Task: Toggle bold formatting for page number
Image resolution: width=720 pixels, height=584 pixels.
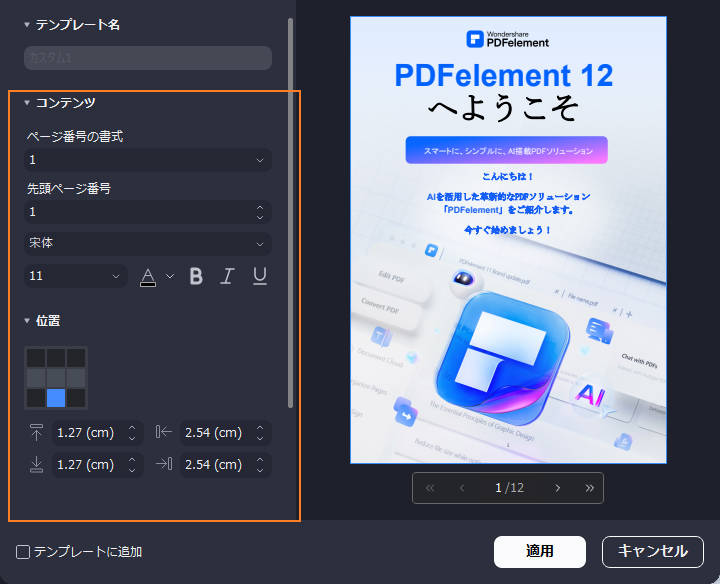Action: click(x=196, y=276)
